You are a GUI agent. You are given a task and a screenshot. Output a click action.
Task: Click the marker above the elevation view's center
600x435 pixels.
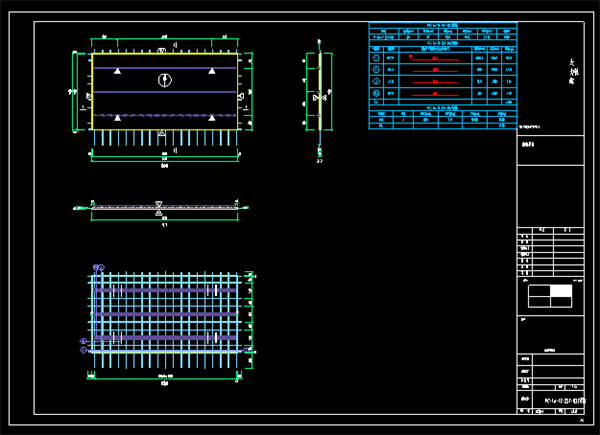coord(159,204)
